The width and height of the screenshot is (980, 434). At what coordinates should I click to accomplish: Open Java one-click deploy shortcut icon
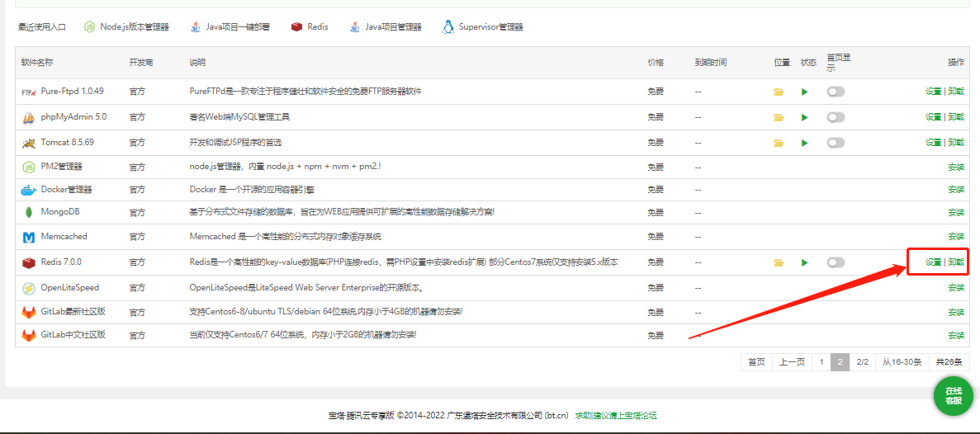click(196, 27)
